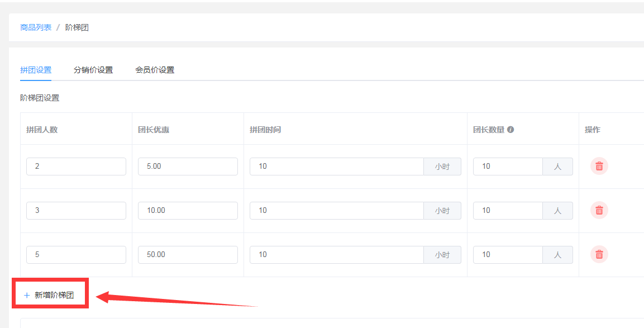Select the 拼团设置 tab
Image resolution: width=644 pixels, height=328 pixels.
click(x=36, y=70)
